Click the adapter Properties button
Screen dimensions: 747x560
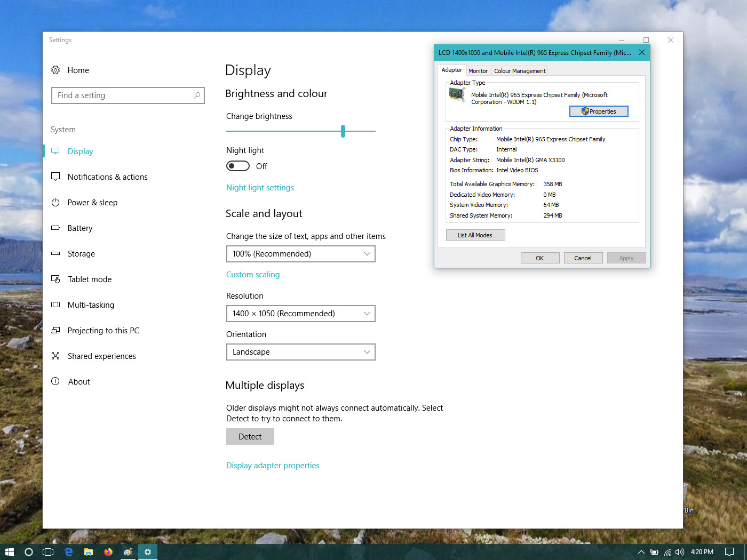pyautogui.click(x=599, y=111)
